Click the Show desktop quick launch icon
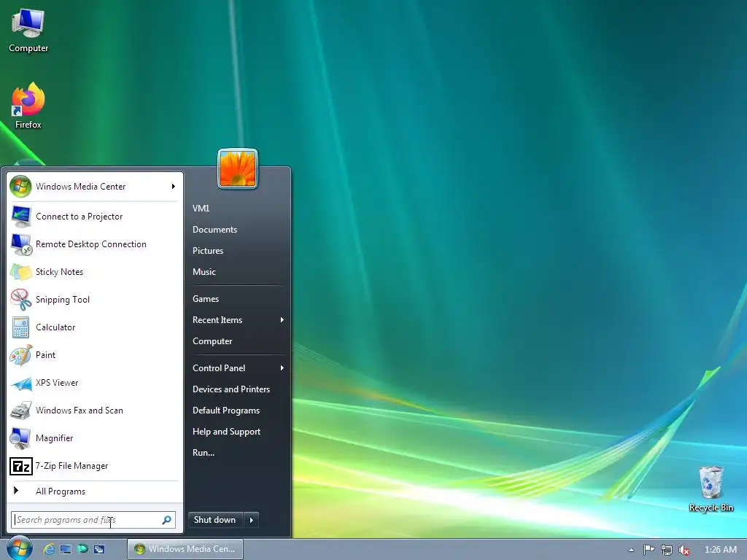 (x=65, y=549)
